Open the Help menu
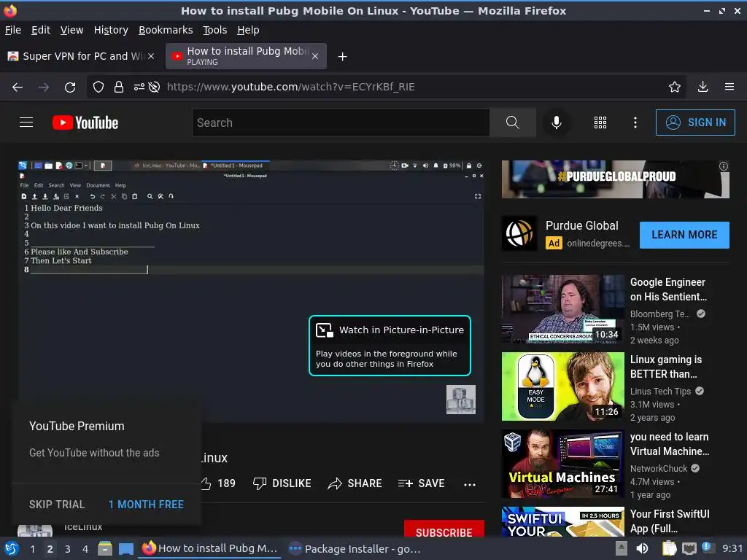 tap(248, 30)
